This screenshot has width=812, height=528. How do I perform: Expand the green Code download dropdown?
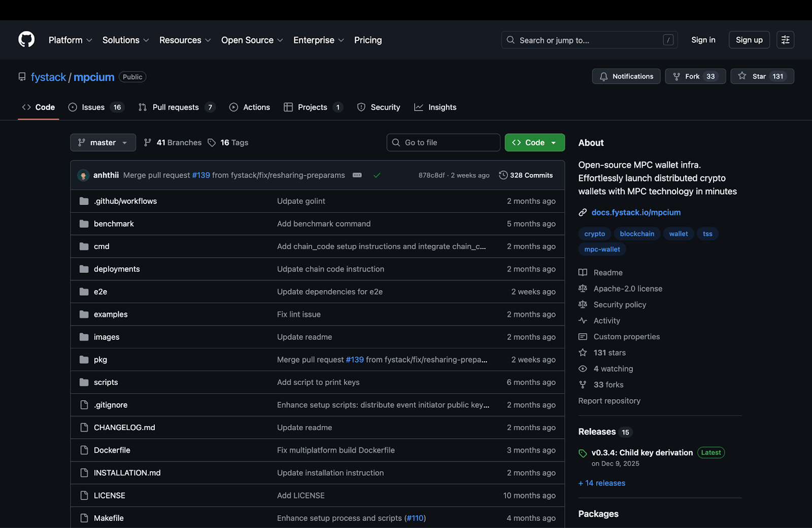click(x=534, y=143)
